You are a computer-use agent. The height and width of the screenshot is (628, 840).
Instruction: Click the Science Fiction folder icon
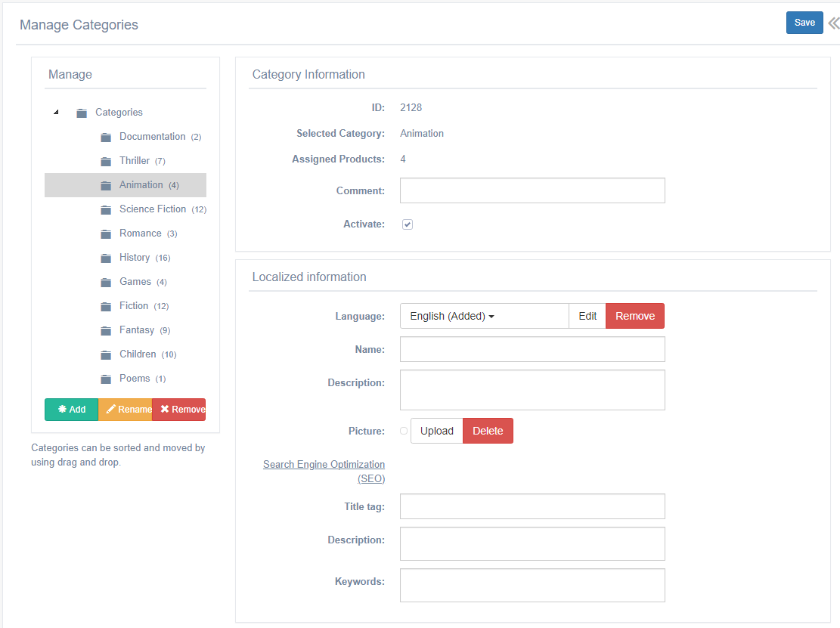click(x=106, y=210)
